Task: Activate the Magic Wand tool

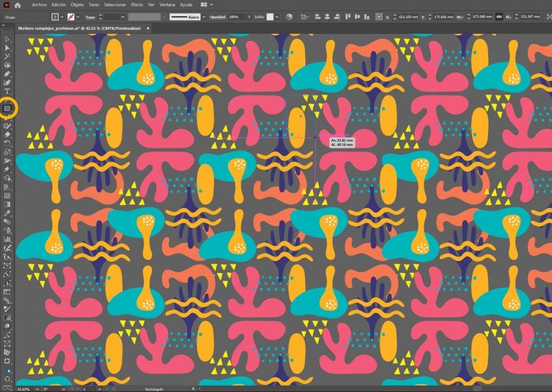Action: tap(7, 56)
